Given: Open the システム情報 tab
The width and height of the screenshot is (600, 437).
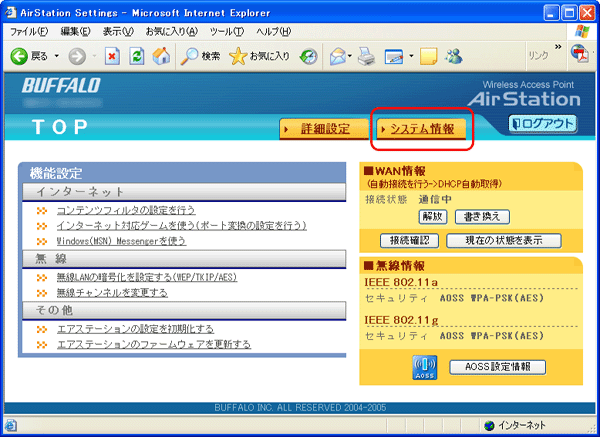Looking at the screenshot, I should pyautogui.click(x=421, y=129).
